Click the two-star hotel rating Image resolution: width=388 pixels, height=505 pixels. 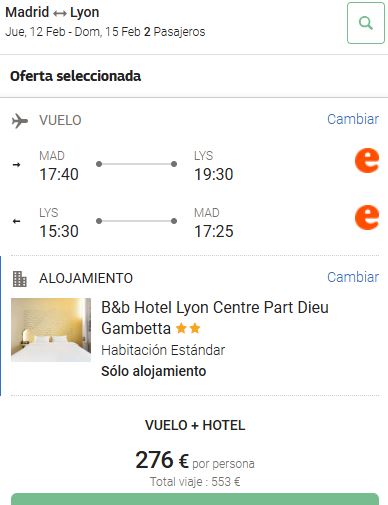coord(188,329)
